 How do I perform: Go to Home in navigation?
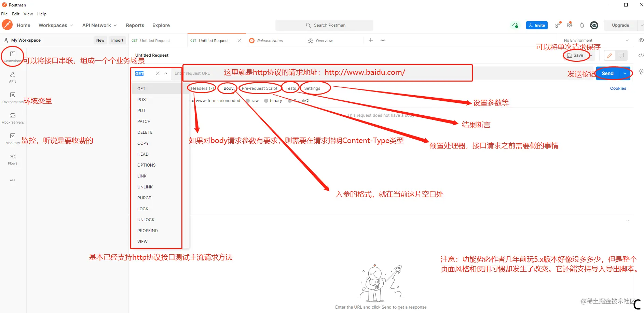click(x=24, y=25)
